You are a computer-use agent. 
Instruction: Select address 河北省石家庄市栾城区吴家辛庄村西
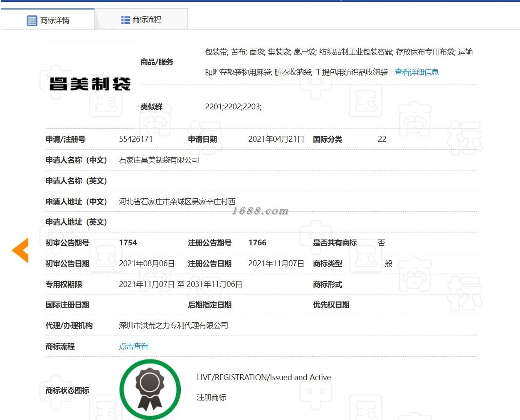click(x=177, y=201)
